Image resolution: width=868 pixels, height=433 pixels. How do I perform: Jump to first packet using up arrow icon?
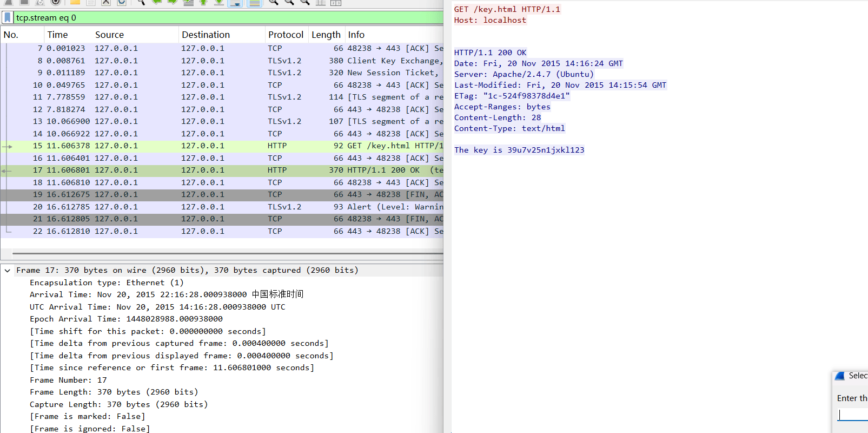(x=203, y=2)
